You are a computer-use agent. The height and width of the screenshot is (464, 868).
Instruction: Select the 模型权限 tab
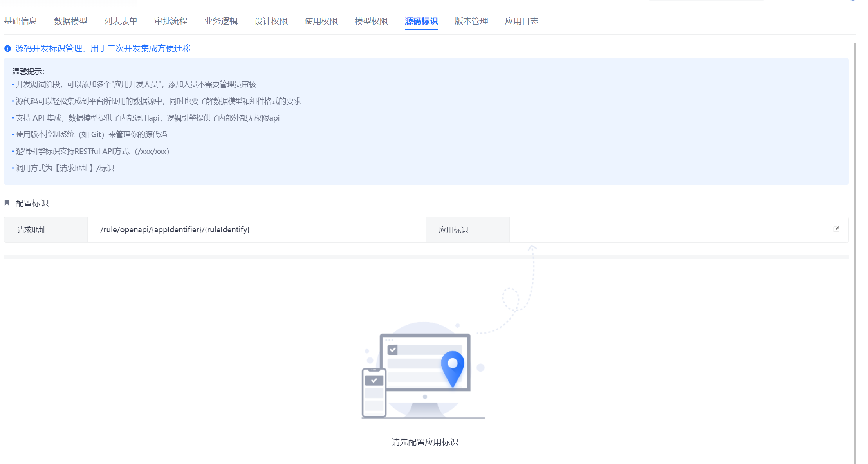pyautogui.click(x=371, y=21)
